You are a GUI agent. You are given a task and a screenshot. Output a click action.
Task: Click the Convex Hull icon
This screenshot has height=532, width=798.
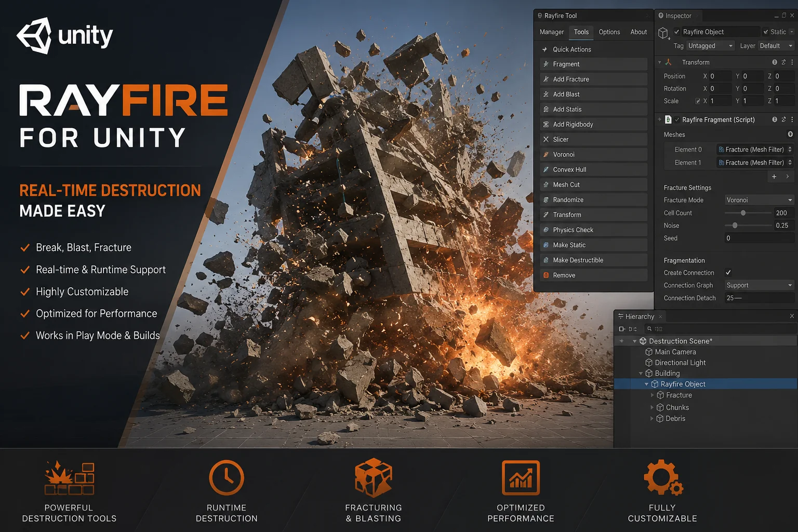546,169
